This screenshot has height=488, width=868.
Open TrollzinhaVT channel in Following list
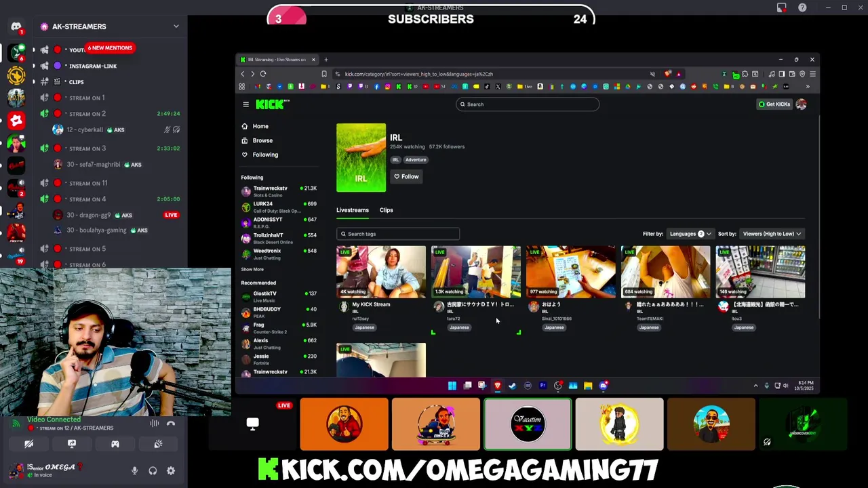pos(279,237)
